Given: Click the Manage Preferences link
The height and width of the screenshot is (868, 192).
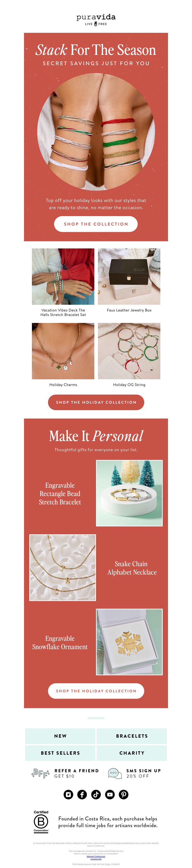Looking at the screenshot, I should tap(96, 856).
